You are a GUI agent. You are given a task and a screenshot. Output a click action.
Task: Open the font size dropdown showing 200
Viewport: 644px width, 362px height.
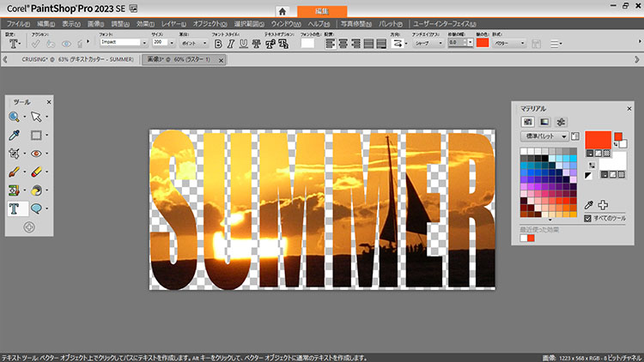point(170,42)
